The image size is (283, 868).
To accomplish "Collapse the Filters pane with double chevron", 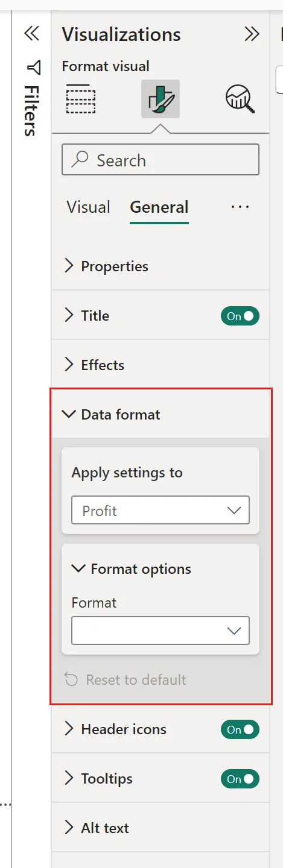I will (x=31, y=33).
